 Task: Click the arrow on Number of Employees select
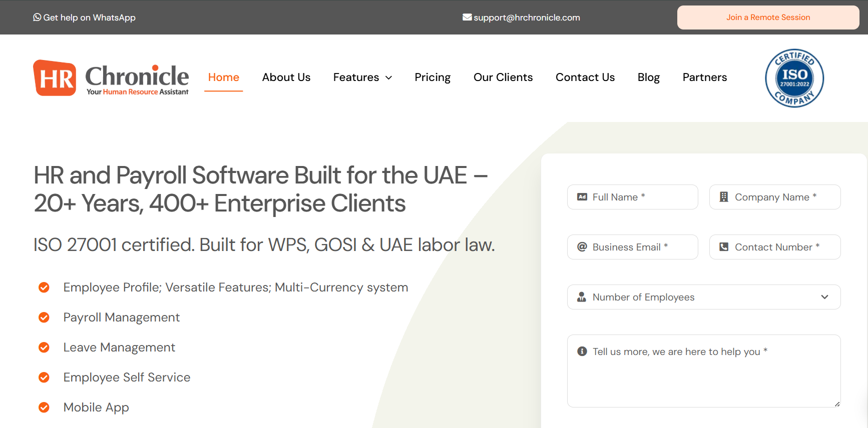(825, 297)
